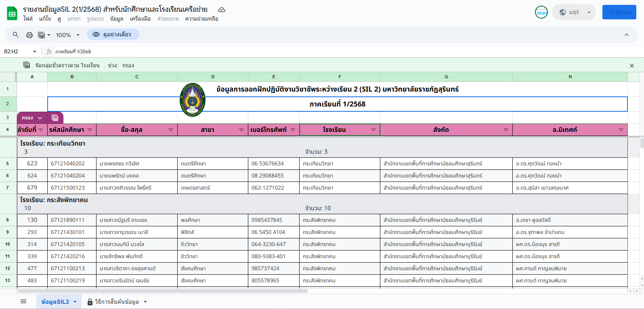The image size is (644, 309).
Task: Select the cell อ.เกชา พูลสวัสดิ์
Action: (x=570, y=220)
